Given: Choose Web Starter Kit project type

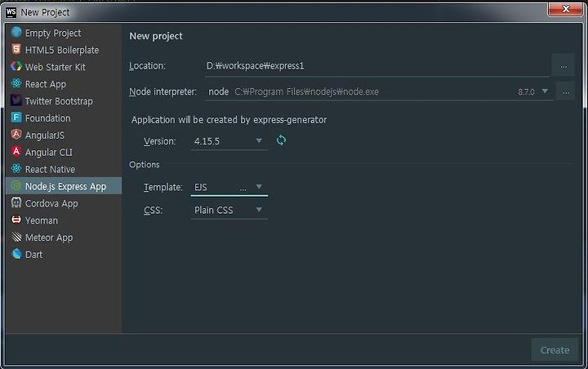Looking at the screenshot, I should 64,67.
